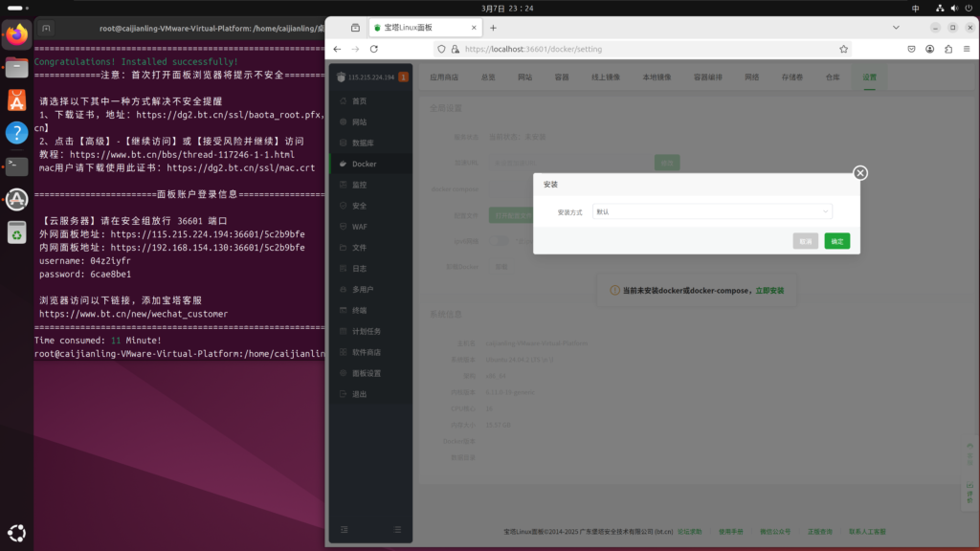Open the 应用商店 tab
The width and height of the screenshot is (980, 551).
click(444, 77)
